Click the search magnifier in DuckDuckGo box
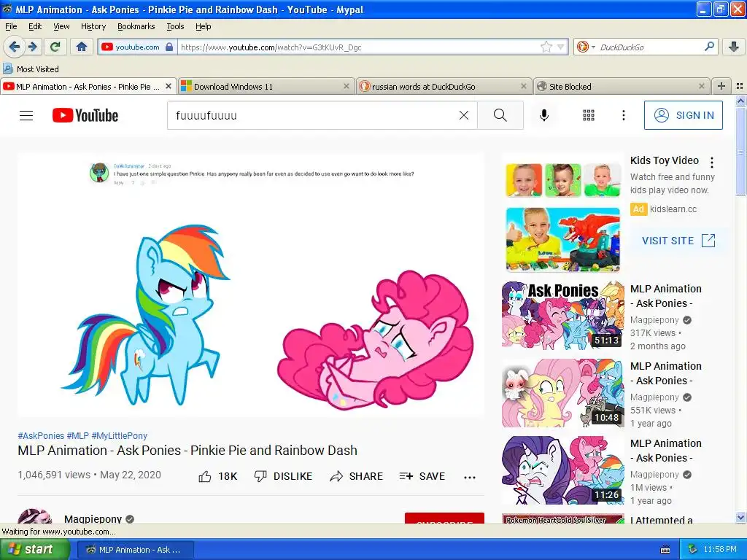This screenshot has height=560, width=747. click(x=709, y=47)
